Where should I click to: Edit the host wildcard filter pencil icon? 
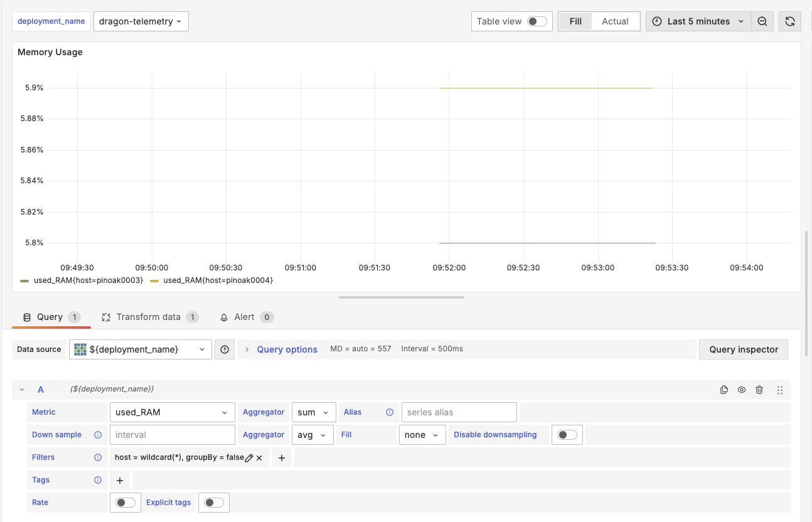point(248,458)
